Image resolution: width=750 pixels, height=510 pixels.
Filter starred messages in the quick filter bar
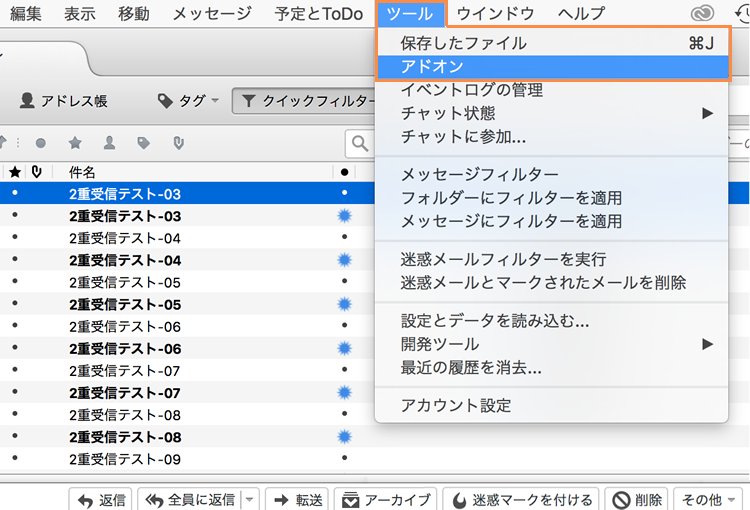tap(75, 143)
